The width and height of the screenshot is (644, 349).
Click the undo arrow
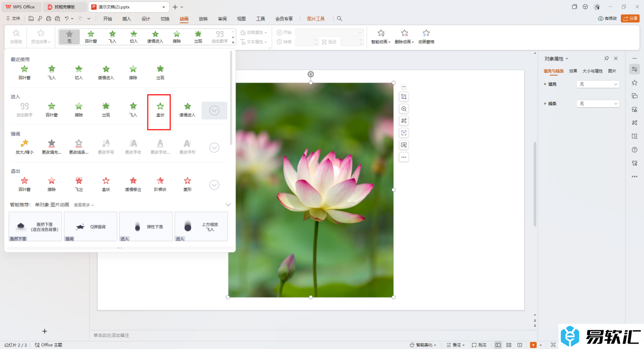click(x=66, y=19)
